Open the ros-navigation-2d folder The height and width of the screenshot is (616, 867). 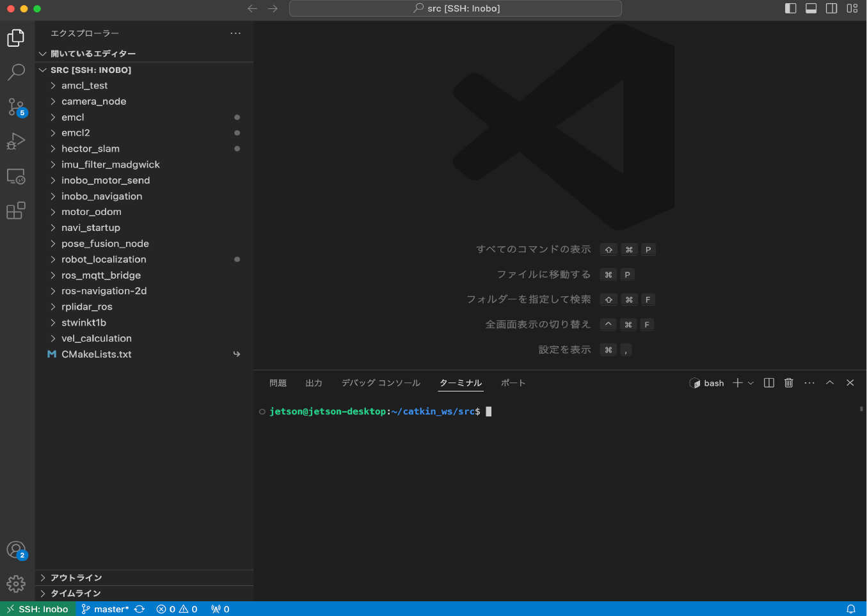pyautogui.click(x=145, y=290)
